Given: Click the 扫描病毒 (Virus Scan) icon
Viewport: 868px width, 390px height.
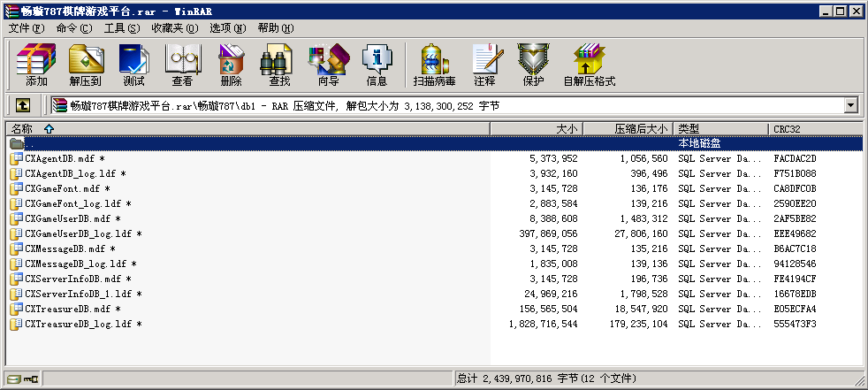Looking at the screenshot, I should tap(434, 65).
